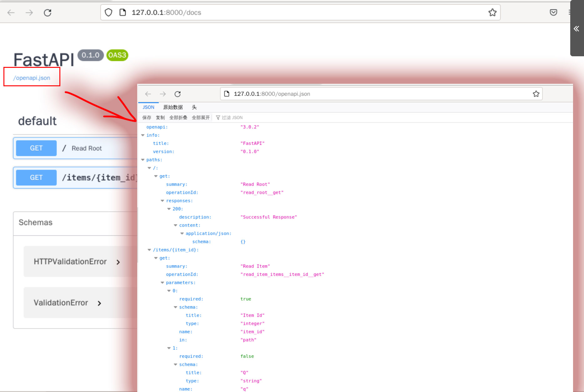Click 全部折叠 to collapse all
584x392 pixels.
(x=178, y=118)
